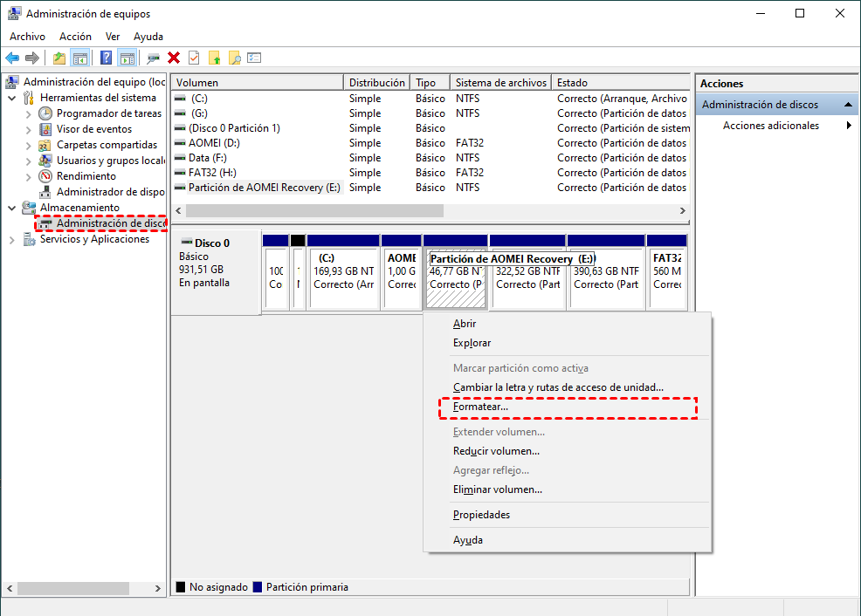Viewport: 861px width, 616px height.
Task: Click the Rendimiento gauge icon in tree
Action: 46,176
